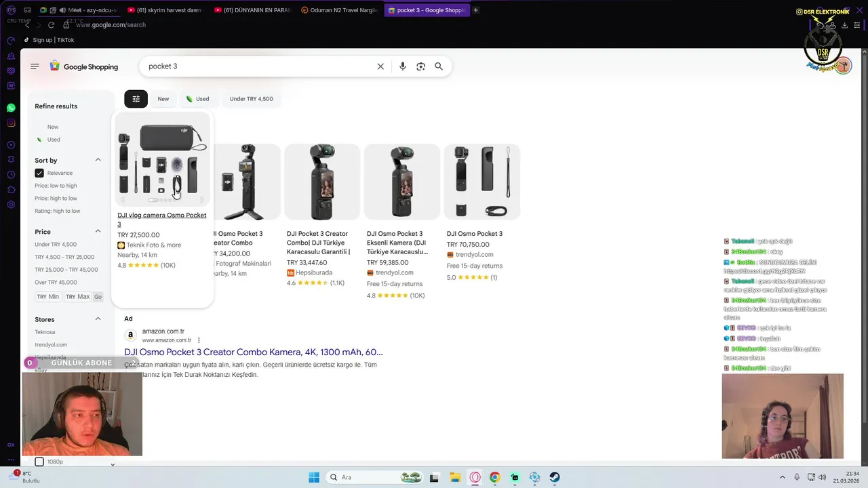Open the player icon in browser sidebar
Viewport: 868px width, 488px height.
[11, 145]
